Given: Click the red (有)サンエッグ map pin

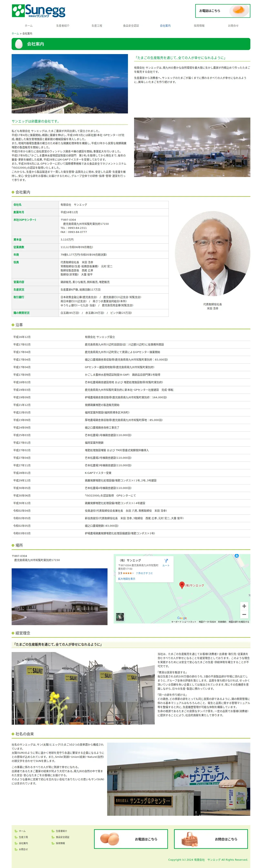Looking at the screenshot, I should click(x=182, y=585).
